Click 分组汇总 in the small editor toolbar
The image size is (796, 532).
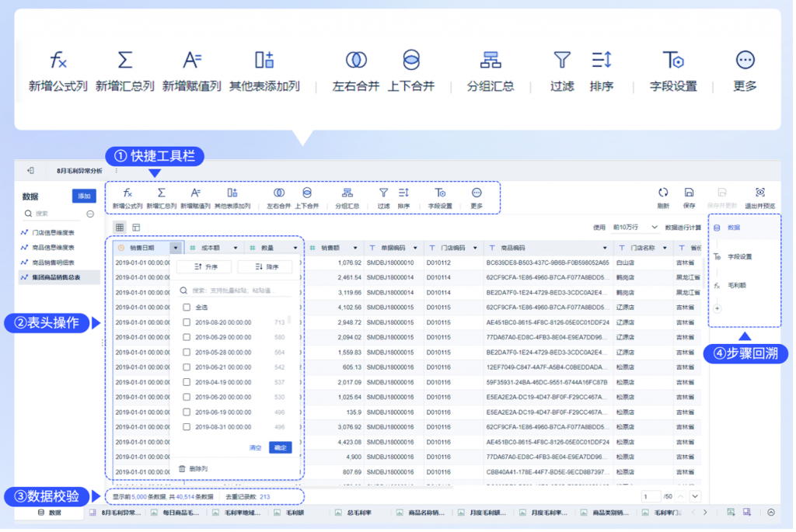[x=347, y=198]
